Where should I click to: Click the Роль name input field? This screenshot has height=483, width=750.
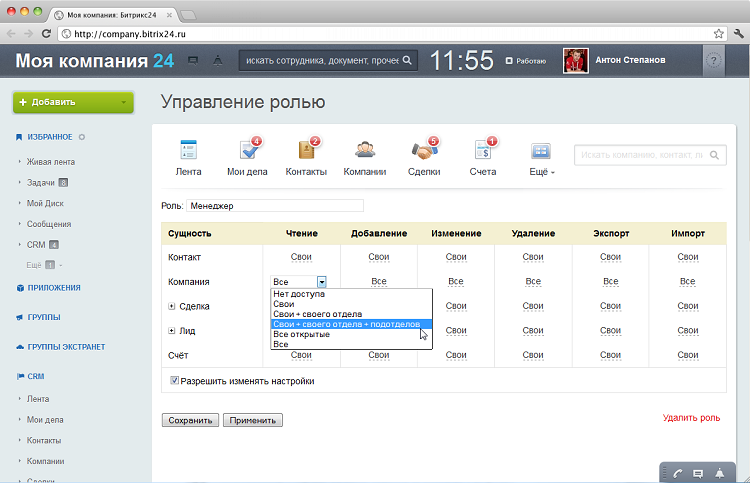pyautogui.click(x=275, y=206)
